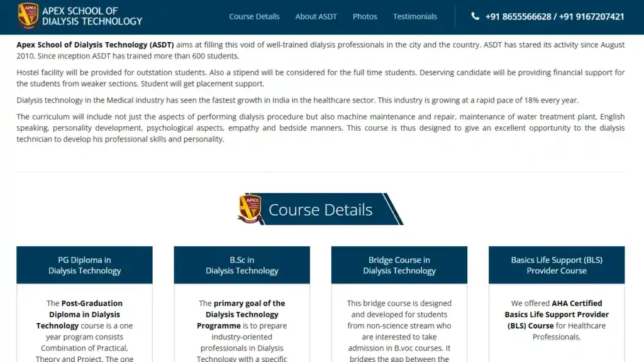Click the phone handset icon
644x362 pixels.
point(475,16)
